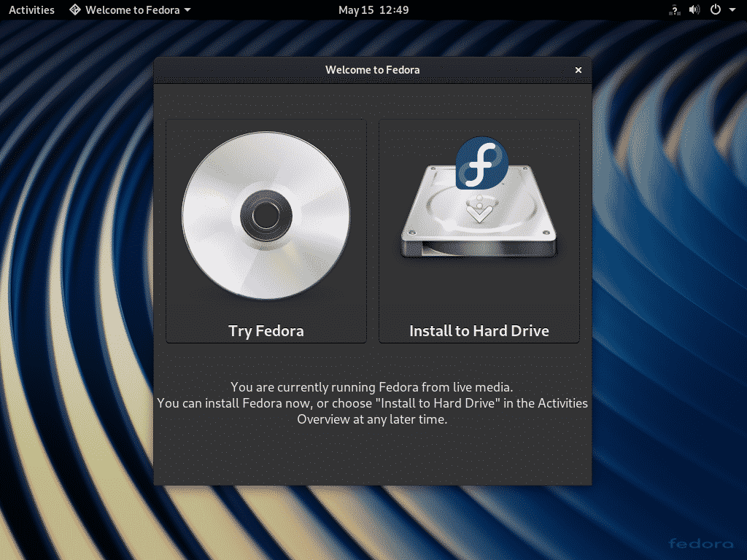Open the Welcome to Fedora app menu
Image resolution: width=747 pixels, height=560 pixels.
coord(130,9)
